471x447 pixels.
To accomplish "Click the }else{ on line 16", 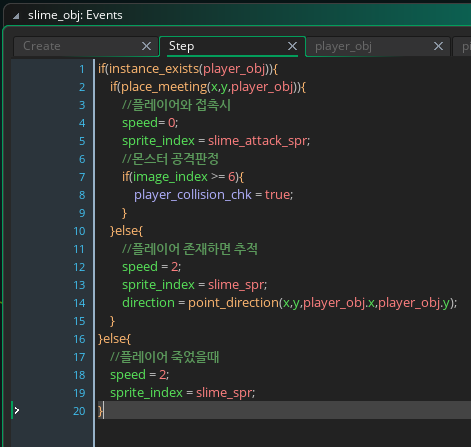I will pos(114,339).
